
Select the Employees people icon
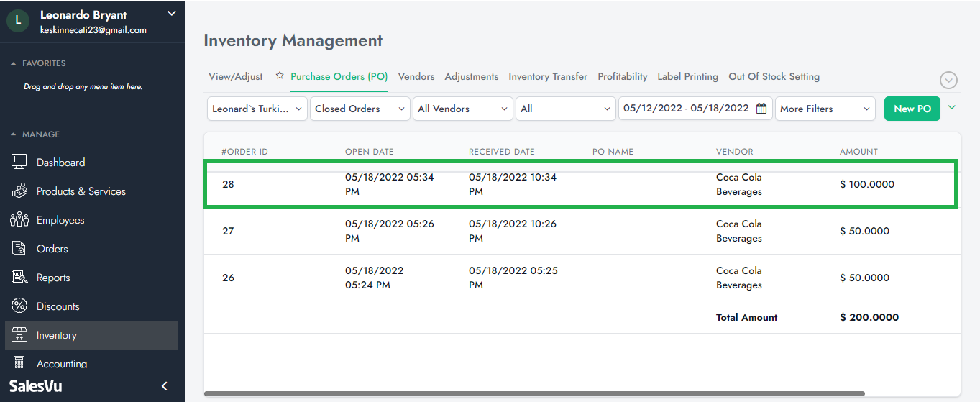(19, 220)
